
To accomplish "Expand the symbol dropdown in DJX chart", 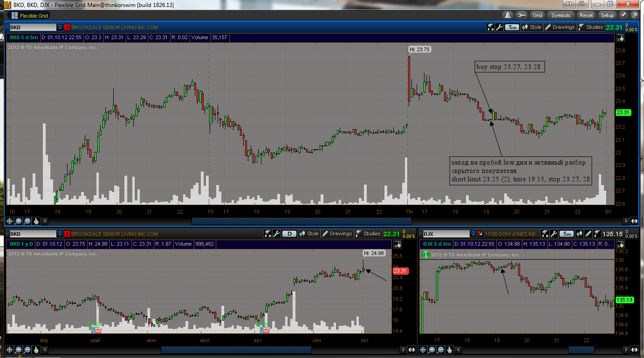I will click(x=473, y=234).
